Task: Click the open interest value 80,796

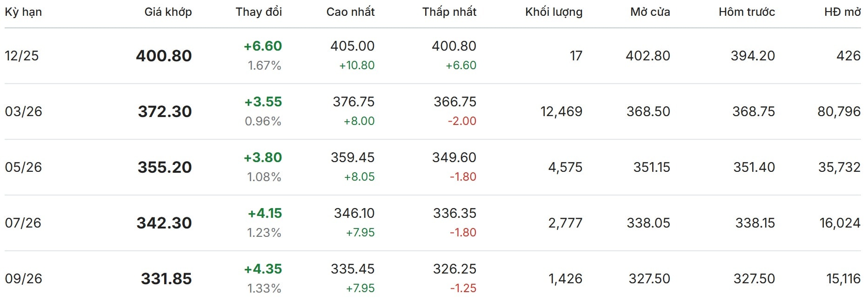Action: 839,111
